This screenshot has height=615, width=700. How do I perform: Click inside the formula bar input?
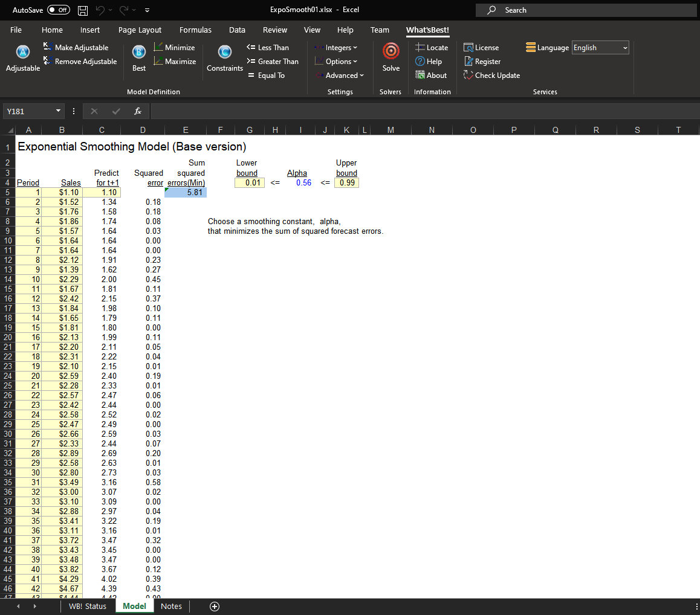(425, 111)
